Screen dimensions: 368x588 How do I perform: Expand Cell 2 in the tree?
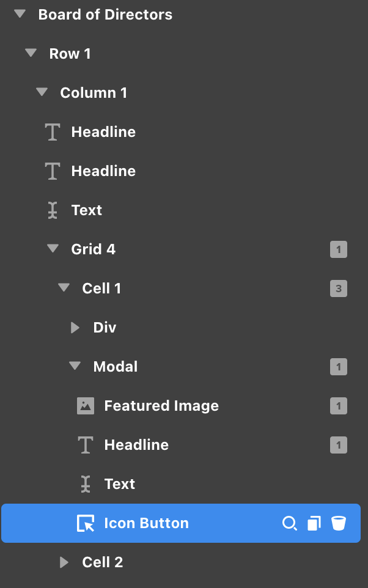[x=64, y=562]
